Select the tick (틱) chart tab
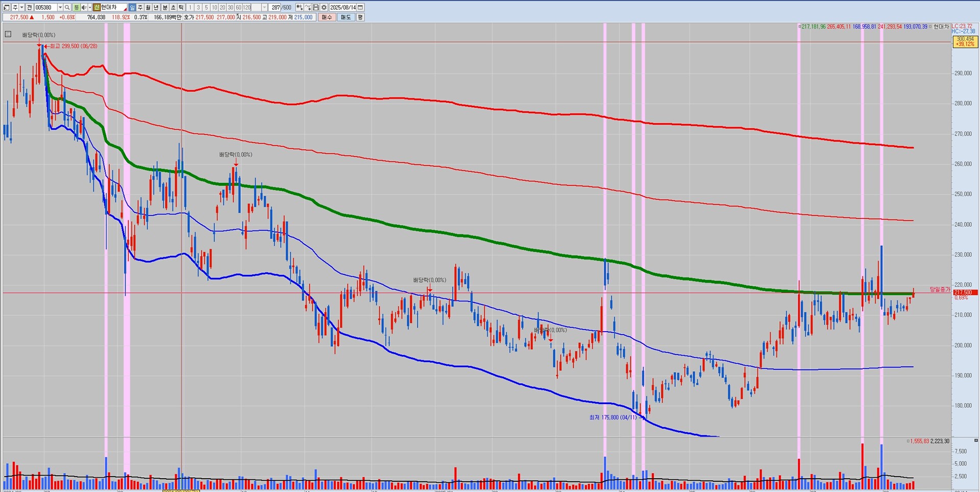980x492 pixels. pos(181,8)
